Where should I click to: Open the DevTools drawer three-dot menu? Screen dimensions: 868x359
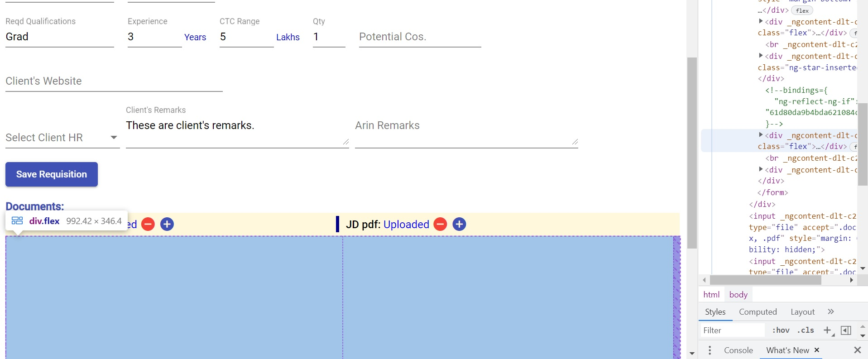point(710,350)
